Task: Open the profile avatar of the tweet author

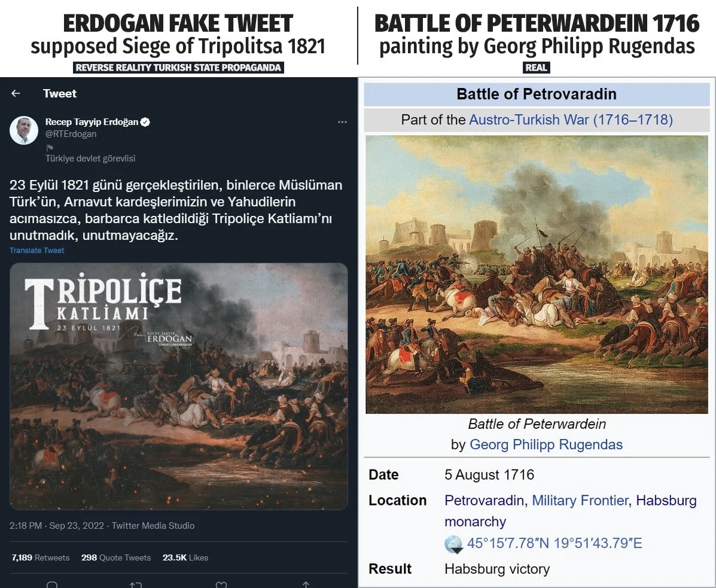Action: (x=24, y=130)
